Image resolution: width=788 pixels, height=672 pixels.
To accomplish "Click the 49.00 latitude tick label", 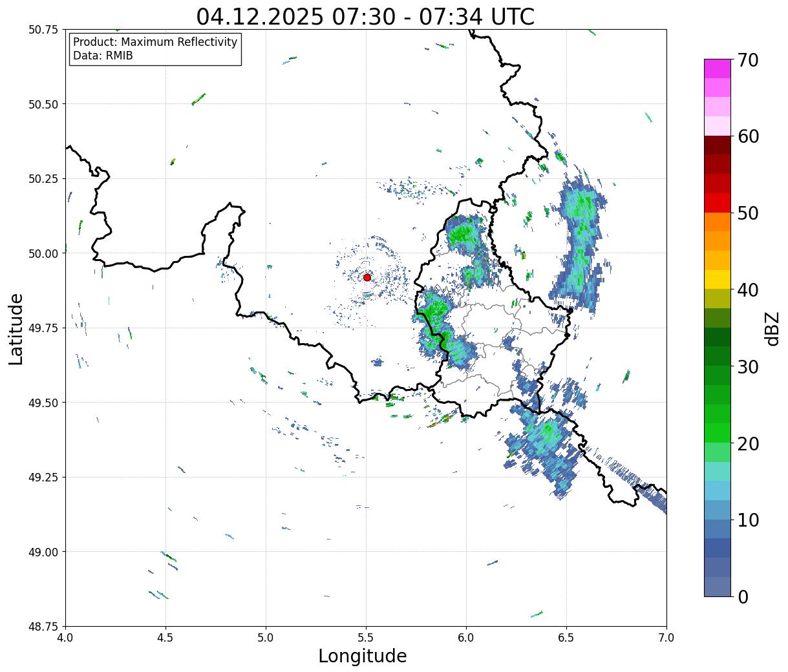I will (x=44, y=552).
